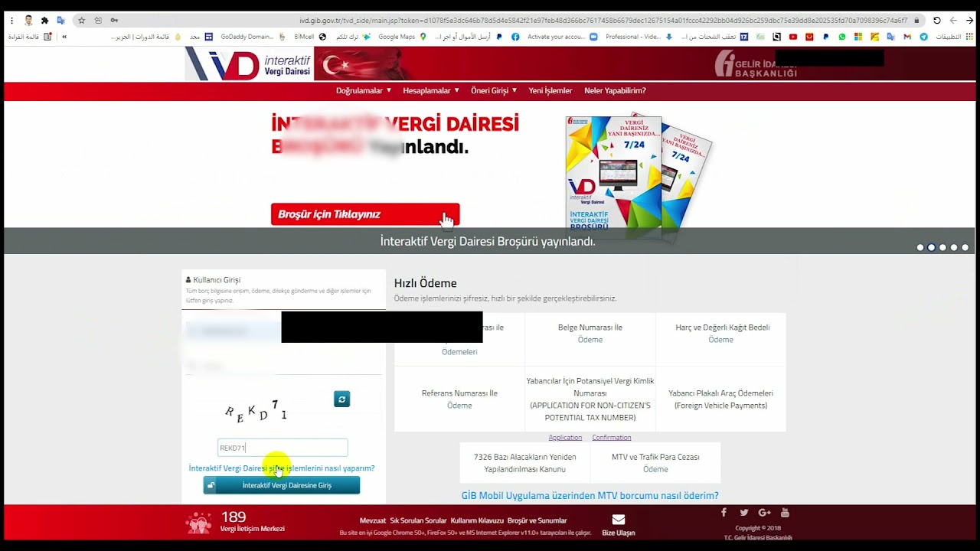Bookmark this page with the star icon

(x=82, y=21)
